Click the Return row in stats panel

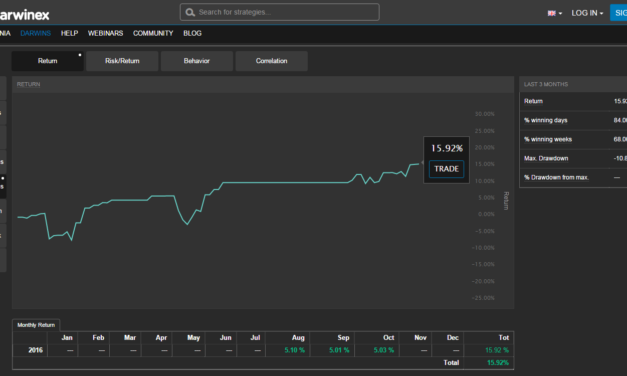point(573,101)
